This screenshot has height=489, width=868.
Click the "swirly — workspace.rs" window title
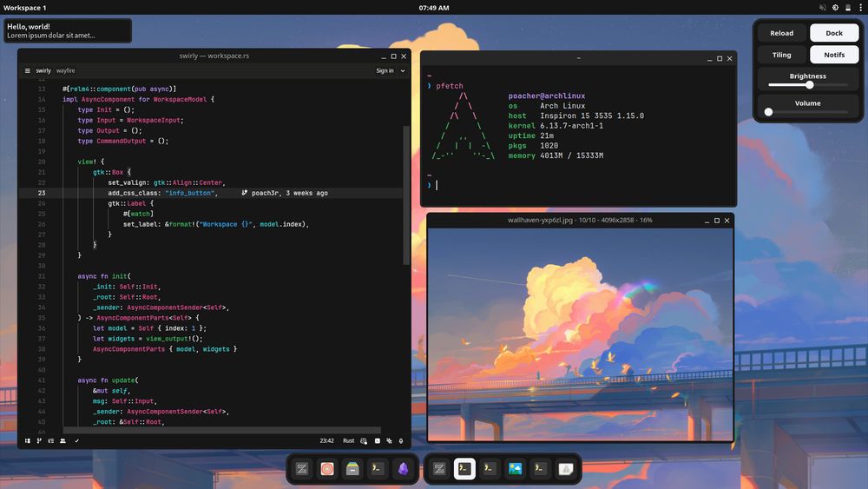(214, 56)
